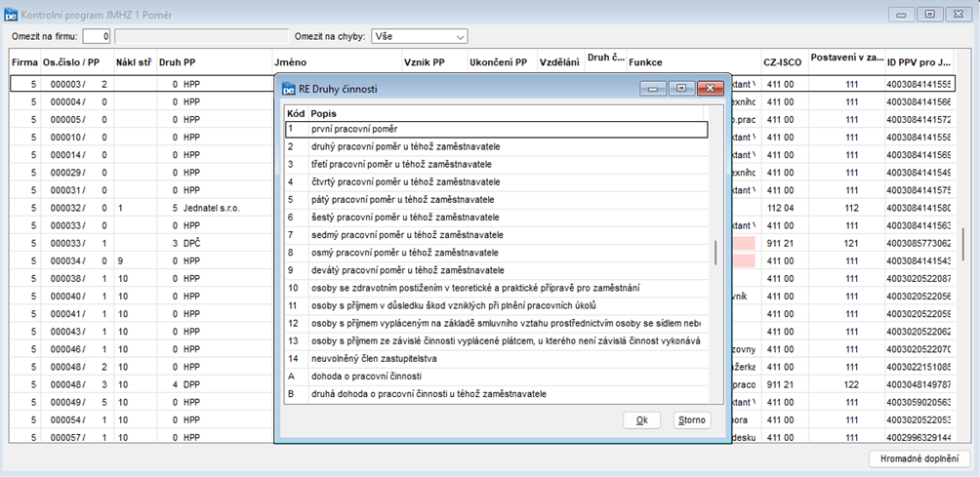Screen dimensions: 980x477
Task: Click the 'Omezit na firmu' number field
Action: pyautogui.click(x=96, y=36)
